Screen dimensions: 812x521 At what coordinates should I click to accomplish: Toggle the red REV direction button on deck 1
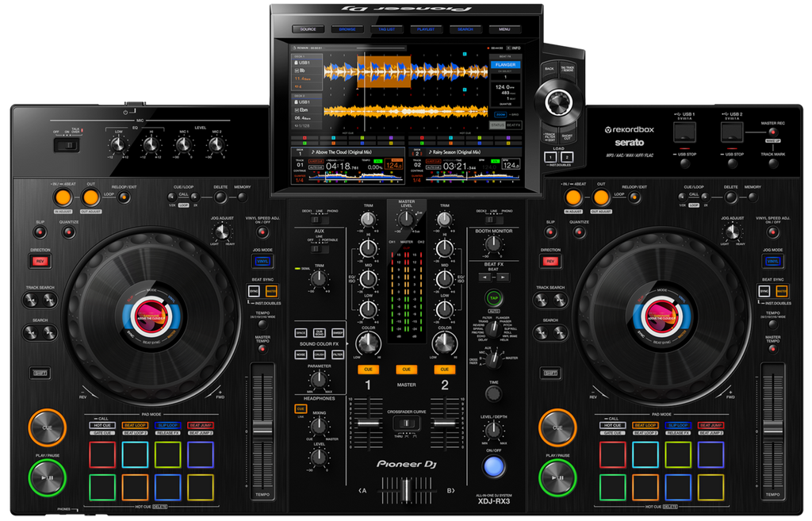[40, 262]
